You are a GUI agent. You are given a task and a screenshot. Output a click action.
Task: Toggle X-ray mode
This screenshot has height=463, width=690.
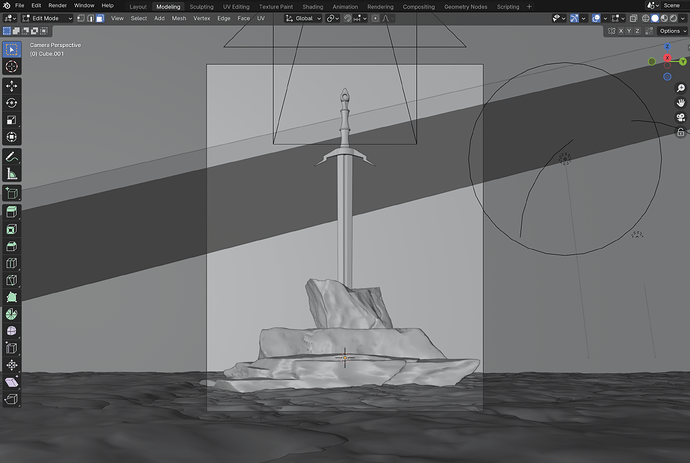click(633, 18)
